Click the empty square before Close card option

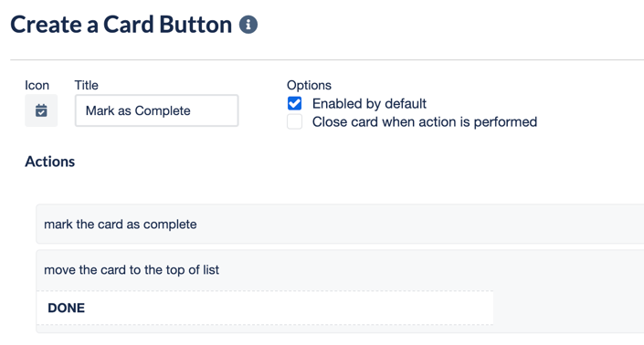294,121
